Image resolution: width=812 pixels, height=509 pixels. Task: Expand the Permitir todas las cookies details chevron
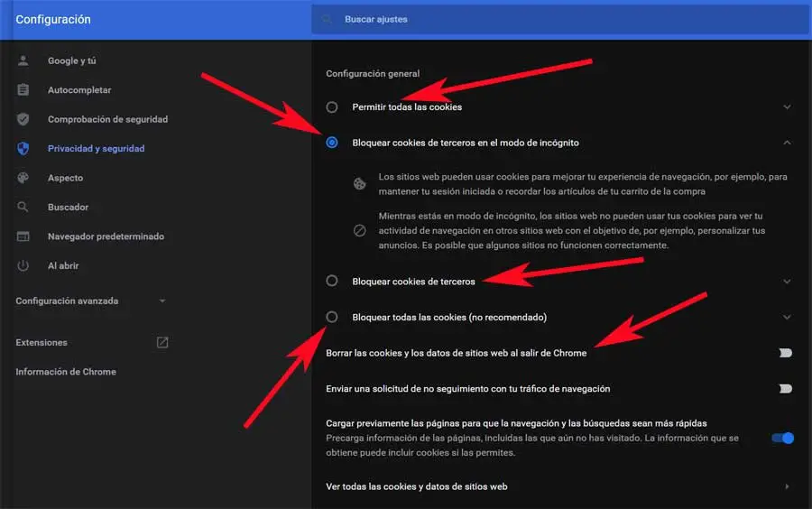pyautogui.click(x=787, y=107)
